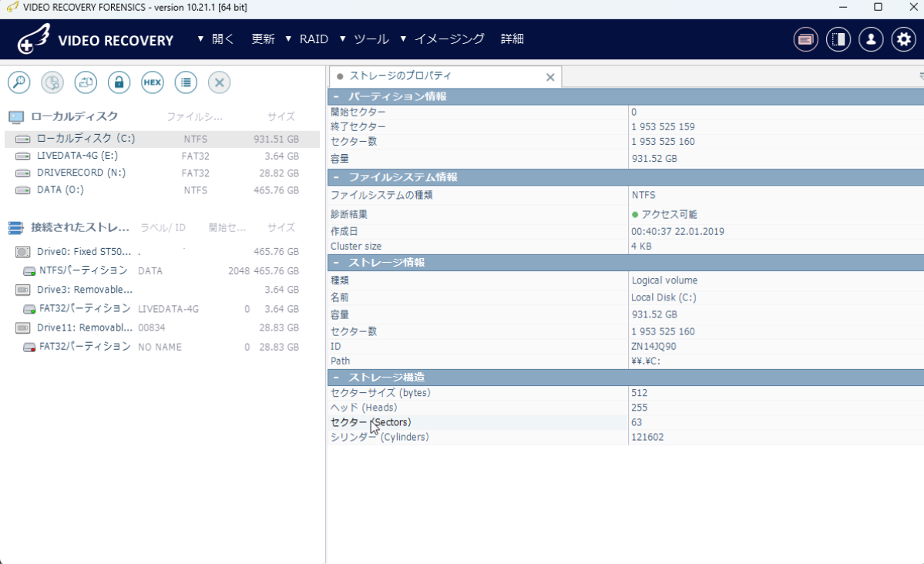
Task: Select DRIVERECORD (N:) volume
Action: (x=162, y=173)
